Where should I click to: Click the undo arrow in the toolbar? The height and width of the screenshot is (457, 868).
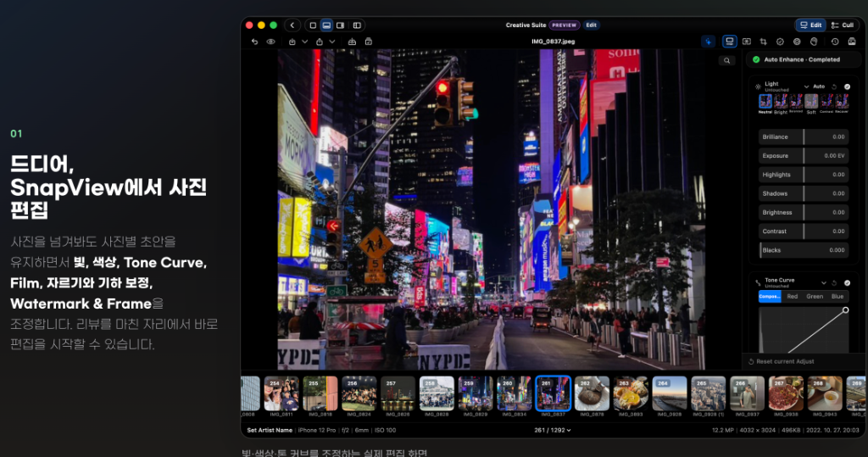254,42
